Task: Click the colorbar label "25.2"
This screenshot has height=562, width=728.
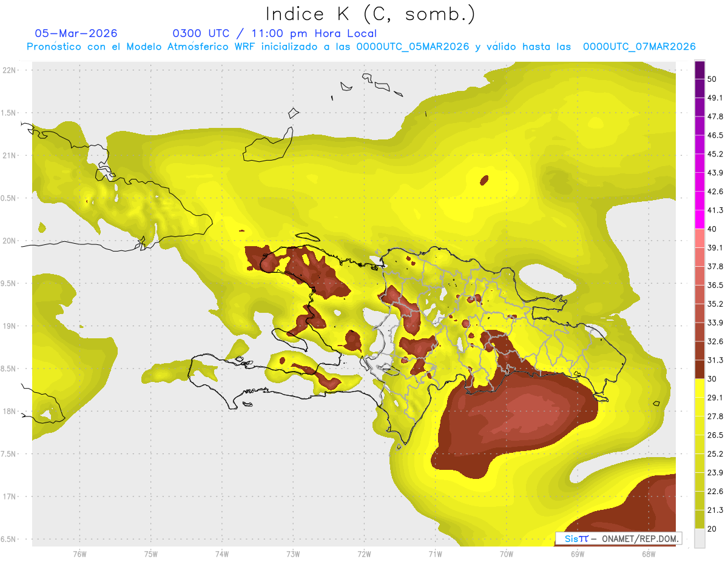Action: (715, 454)
